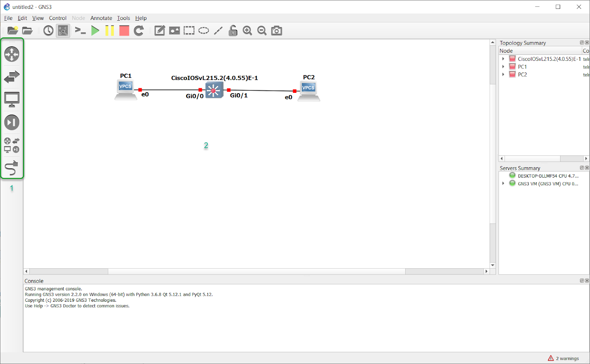Click the Zoom out magnifier icon
The height and width of the screenshot is (364, 590).
click(262, 31)
